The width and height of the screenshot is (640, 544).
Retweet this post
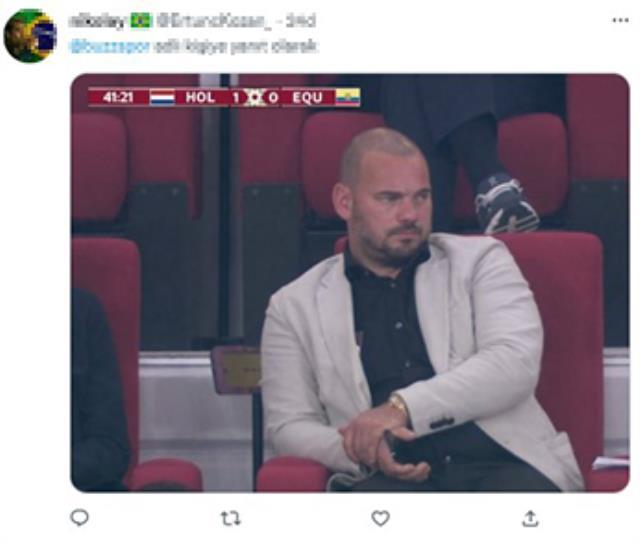[x=230, y=517]
